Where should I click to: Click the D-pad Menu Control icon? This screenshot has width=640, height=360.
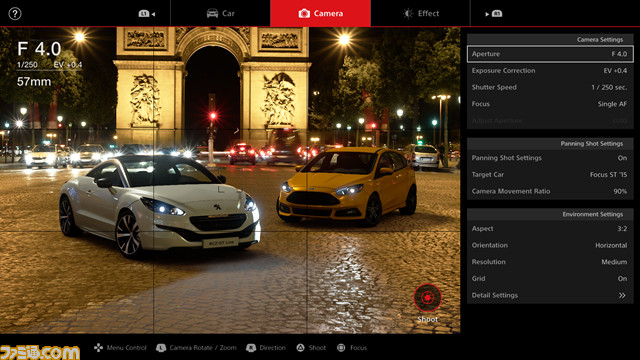[x=98, y=347]
